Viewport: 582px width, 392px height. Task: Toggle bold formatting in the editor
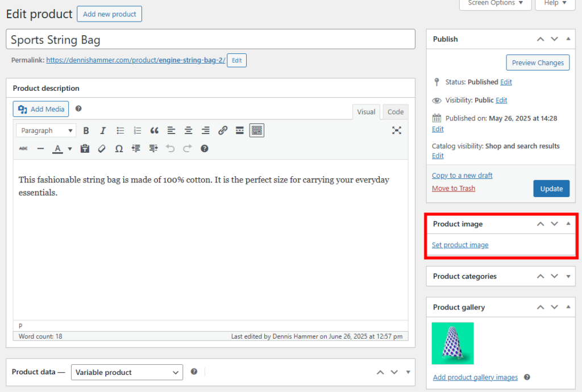tap(86, 130)
